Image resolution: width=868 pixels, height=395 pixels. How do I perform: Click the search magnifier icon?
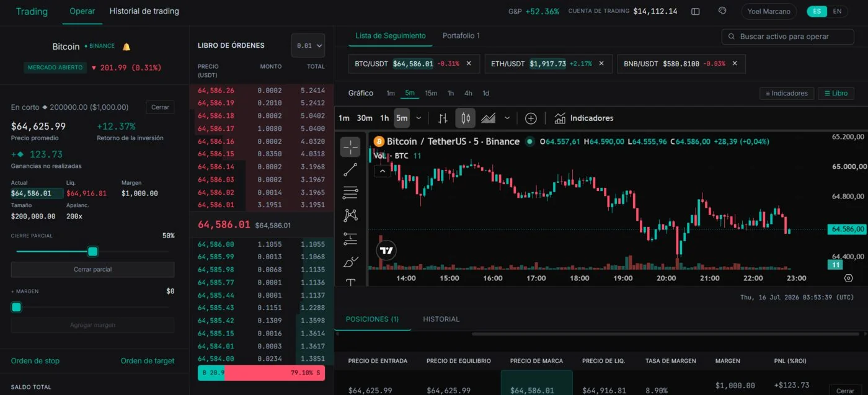point(732,37)
